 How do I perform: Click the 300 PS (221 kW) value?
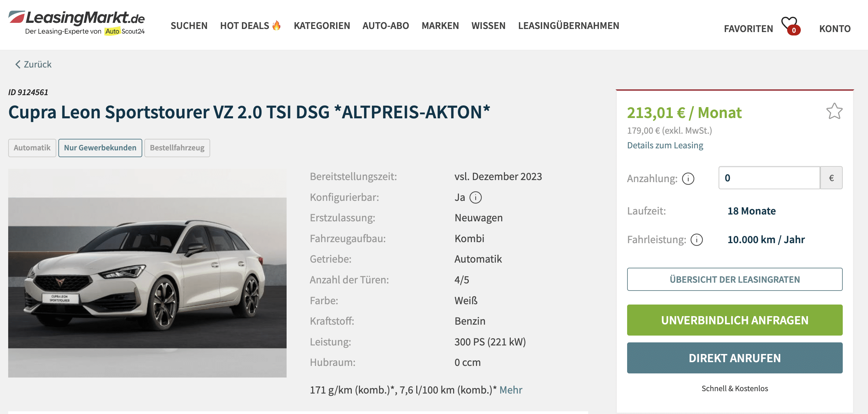(x=490, y=342)
